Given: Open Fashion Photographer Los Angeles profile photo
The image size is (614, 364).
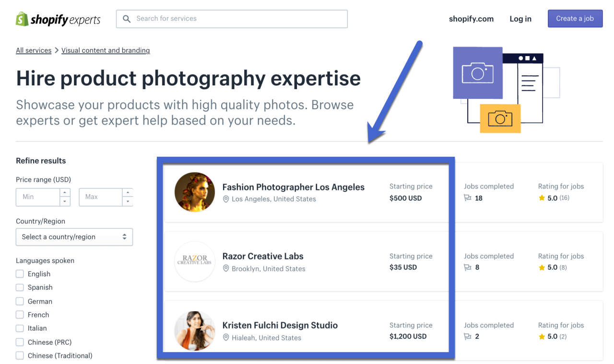Looking at the screenshot, I should point(195,192).
